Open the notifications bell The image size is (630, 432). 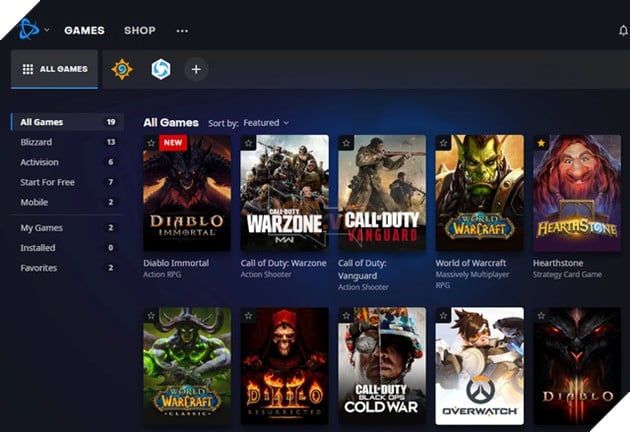pos(623,31)
